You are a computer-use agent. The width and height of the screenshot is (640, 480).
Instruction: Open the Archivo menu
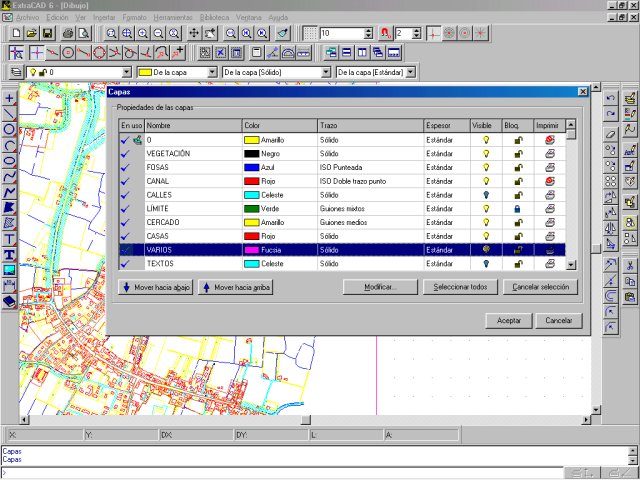27,18
